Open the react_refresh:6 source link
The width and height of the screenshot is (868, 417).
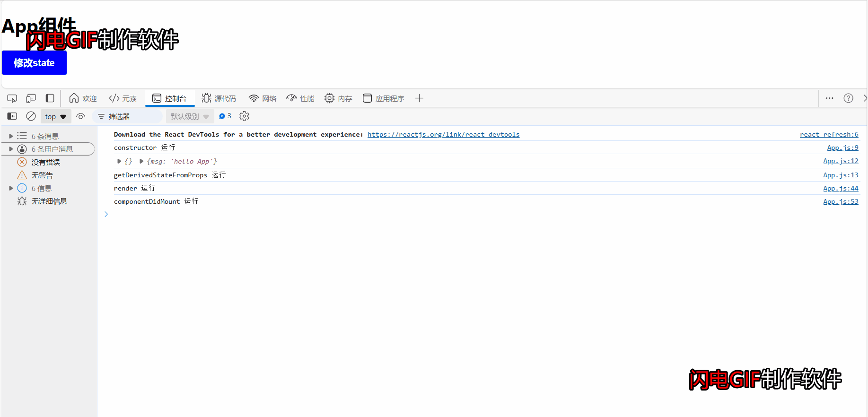coord(829,135)
